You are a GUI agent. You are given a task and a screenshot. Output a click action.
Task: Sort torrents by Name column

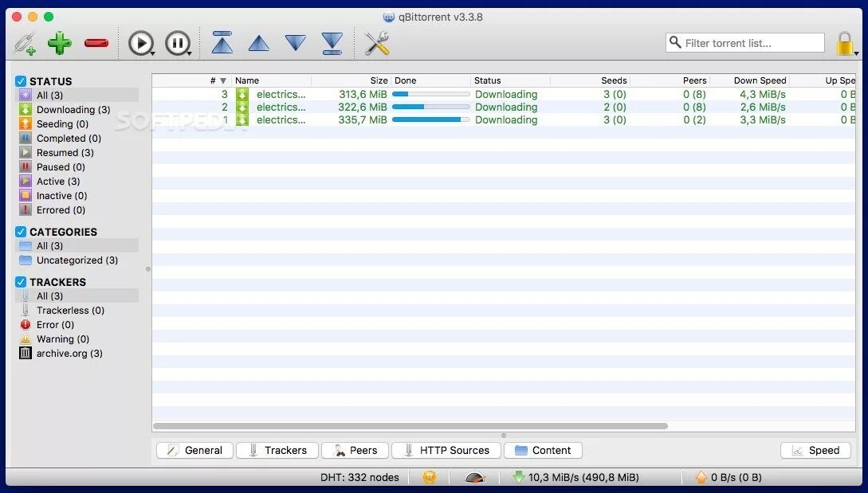pos(271,80)
